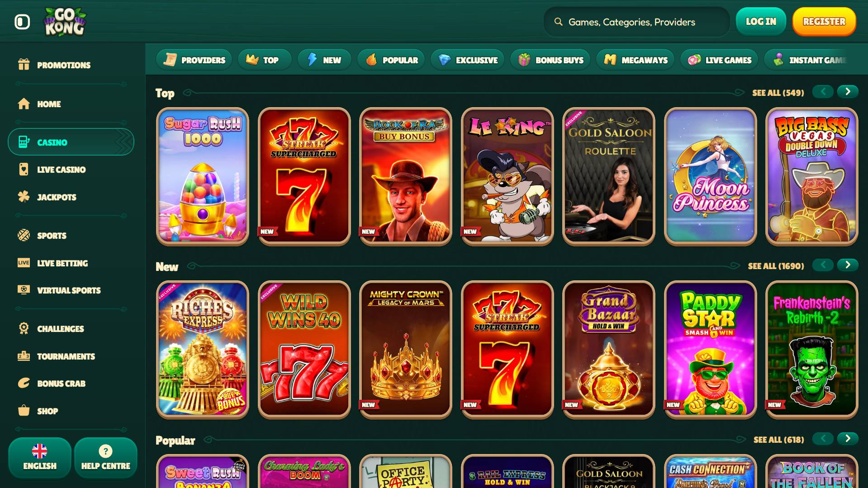Click See All (549) link
The height and width of the screenshot is (488, 868).
pos(778,93)
